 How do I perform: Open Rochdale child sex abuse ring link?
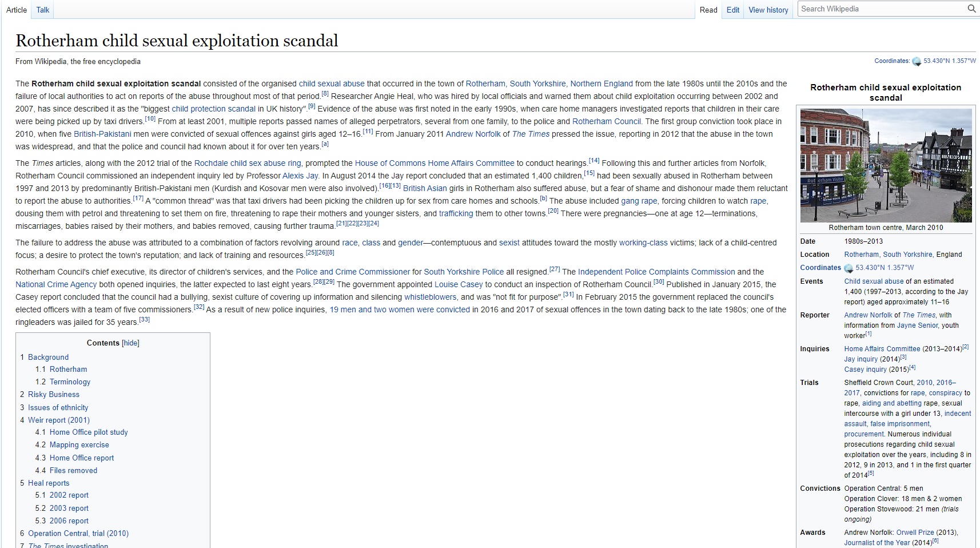tap(248, 163)
